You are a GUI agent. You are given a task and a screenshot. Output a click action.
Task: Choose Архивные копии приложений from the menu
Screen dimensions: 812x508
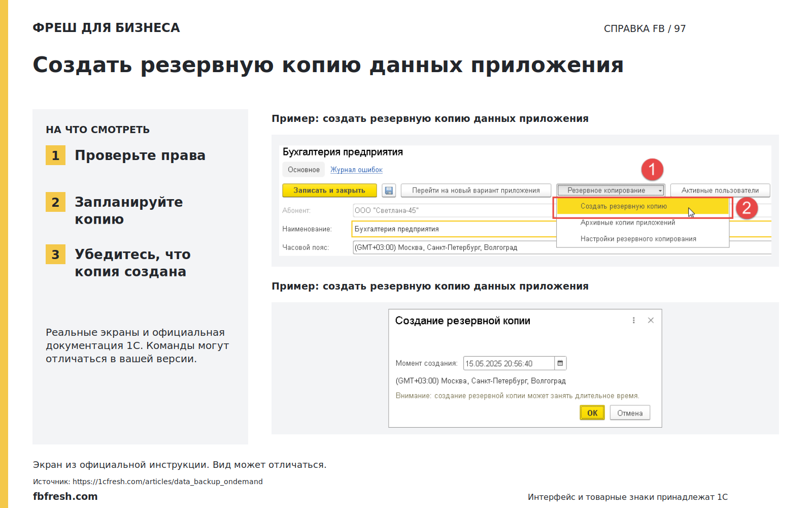point(628,223)
